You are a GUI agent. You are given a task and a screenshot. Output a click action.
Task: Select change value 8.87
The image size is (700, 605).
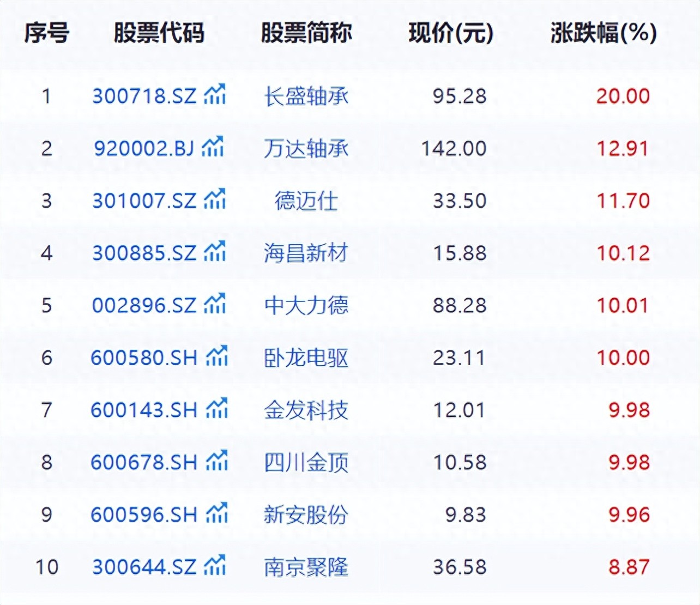coord(629,567)
